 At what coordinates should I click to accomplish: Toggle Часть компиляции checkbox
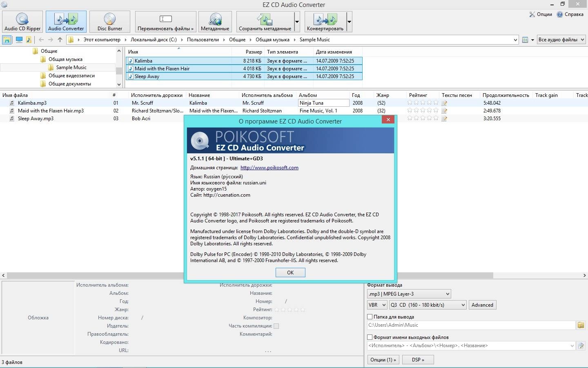[276, 326]
